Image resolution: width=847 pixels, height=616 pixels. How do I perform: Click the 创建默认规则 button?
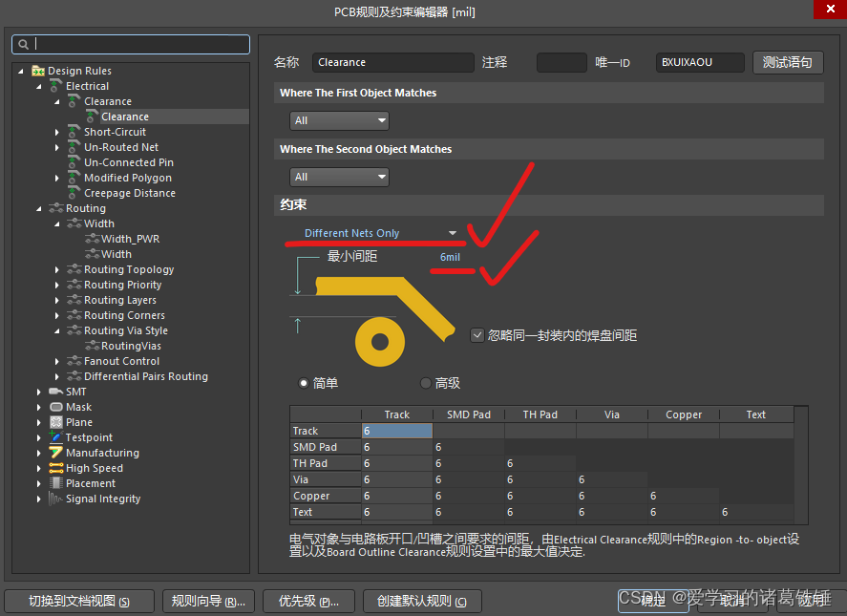click(421, 601)
